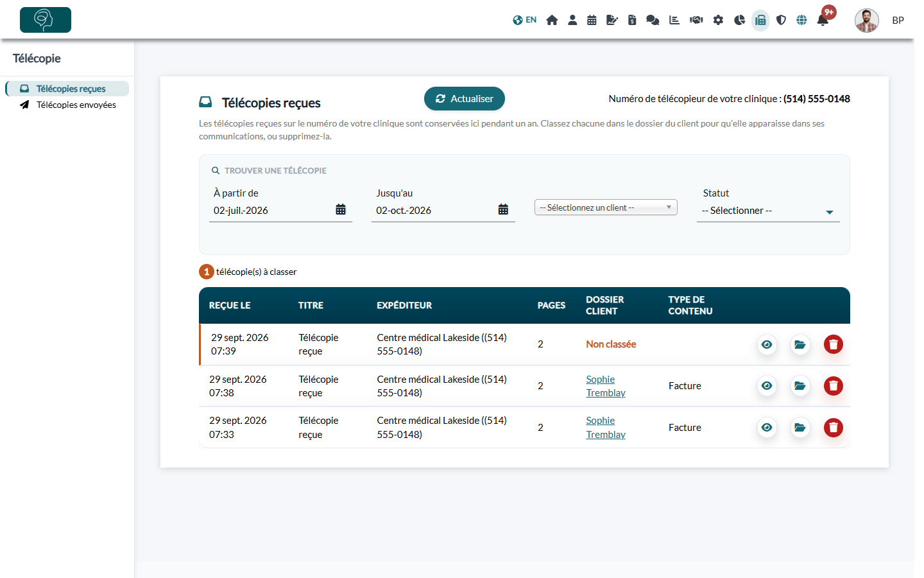
Task: Open the Statut dropdown
Action: click(x=768, y=211)
